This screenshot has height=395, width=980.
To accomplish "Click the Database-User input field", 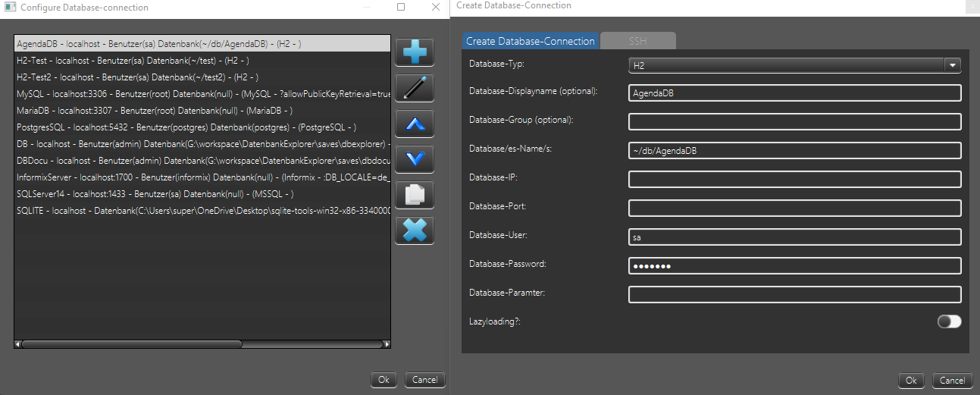I will click(795, 237).
